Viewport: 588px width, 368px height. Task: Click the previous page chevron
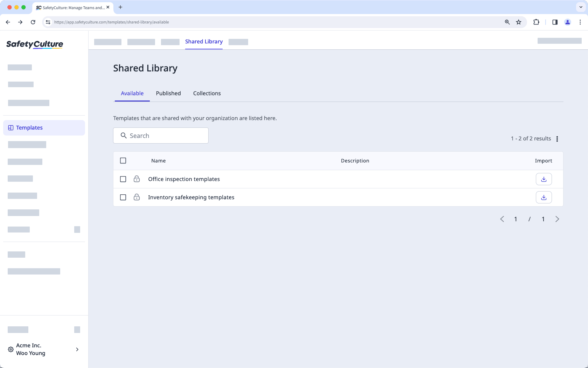(502, 219)
